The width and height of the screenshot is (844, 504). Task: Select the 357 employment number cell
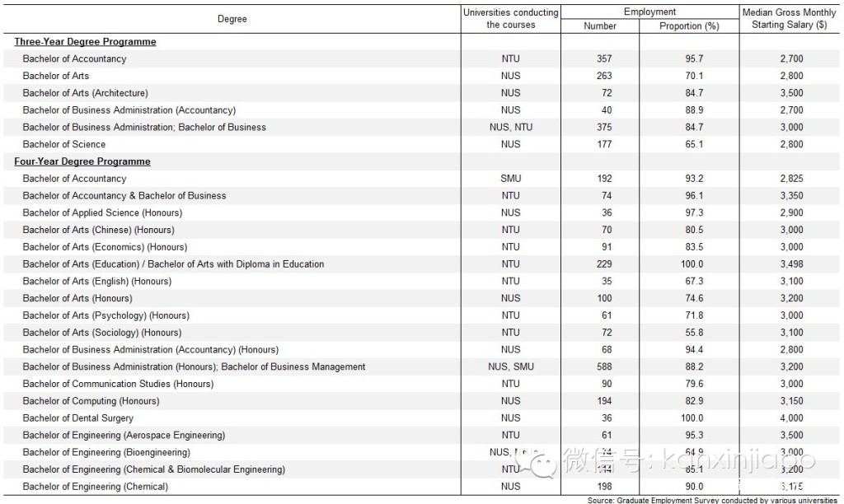click(604, 59)
